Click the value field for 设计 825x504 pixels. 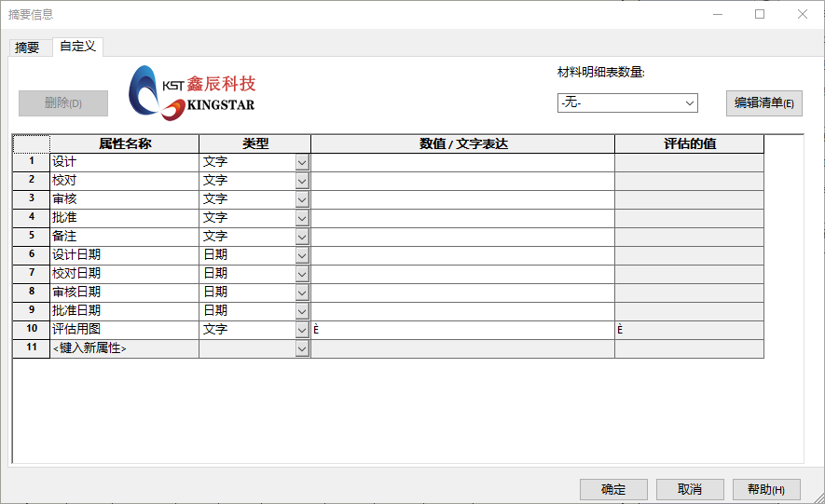(x=462, y=162)
